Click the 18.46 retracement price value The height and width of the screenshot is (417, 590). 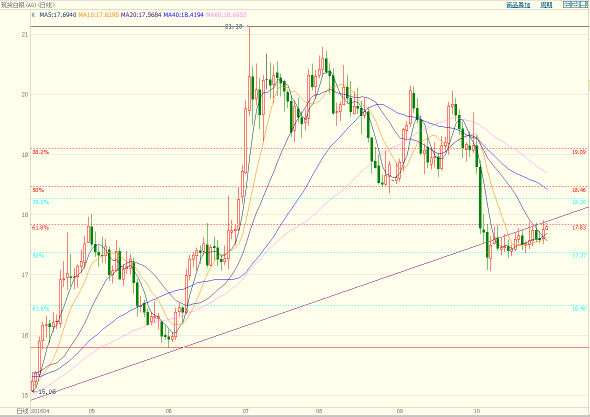579,190
